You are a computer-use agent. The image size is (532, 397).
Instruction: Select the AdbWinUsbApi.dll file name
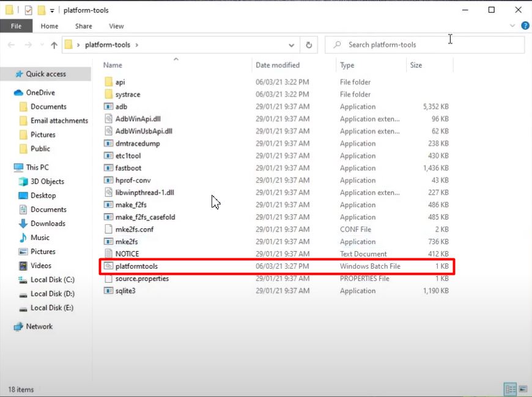coord(144,131)
